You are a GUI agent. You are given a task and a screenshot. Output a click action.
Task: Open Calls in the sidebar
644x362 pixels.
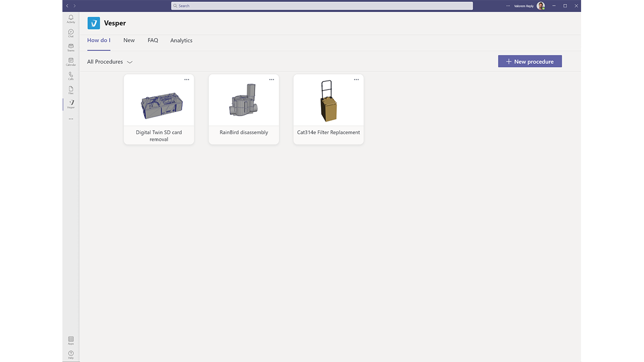(71, 76)
